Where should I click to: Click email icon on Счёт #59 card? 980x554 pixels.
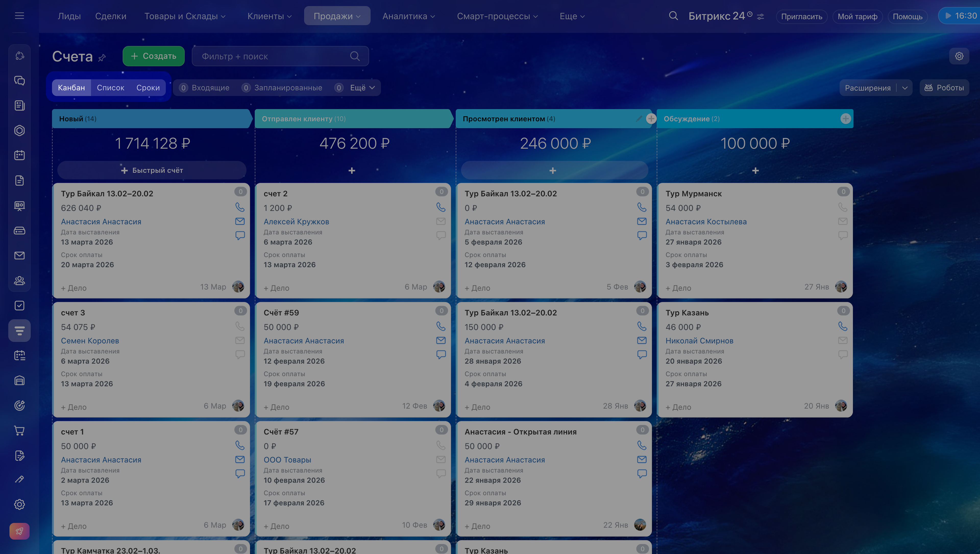441,341
